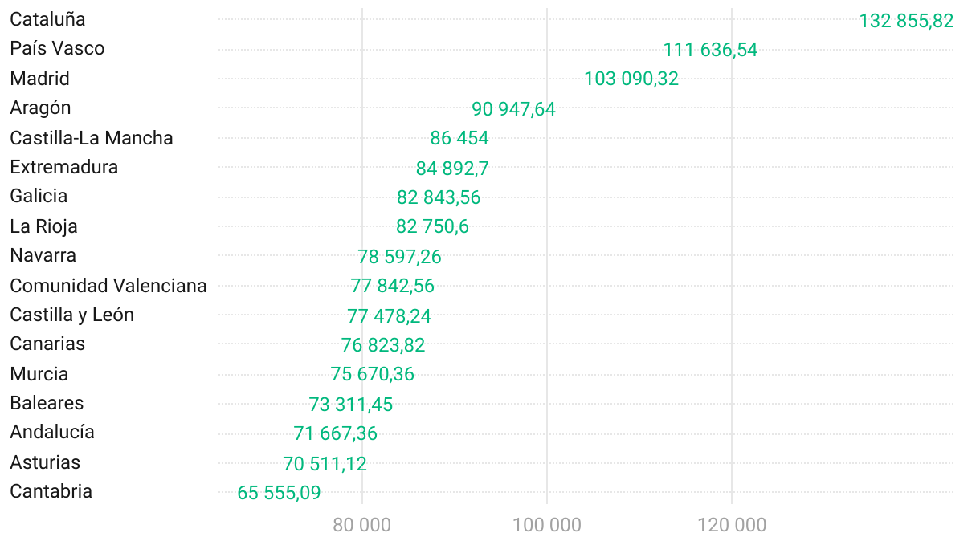Screen dimensions: 980x541
Task: Click the 80 000 axis tick label
Action: pos(362,526)
